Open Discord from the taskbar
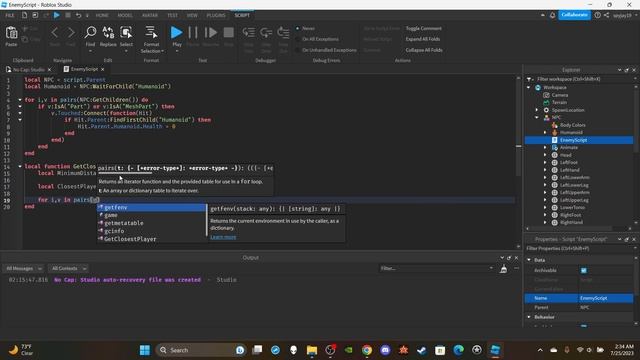 point(385,350)
